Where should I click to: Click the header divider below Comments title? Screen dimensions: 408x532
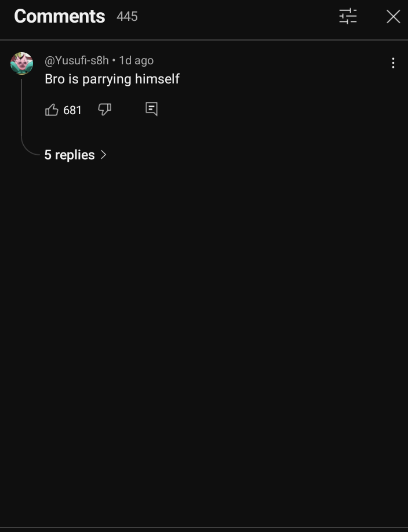[204, 40]
